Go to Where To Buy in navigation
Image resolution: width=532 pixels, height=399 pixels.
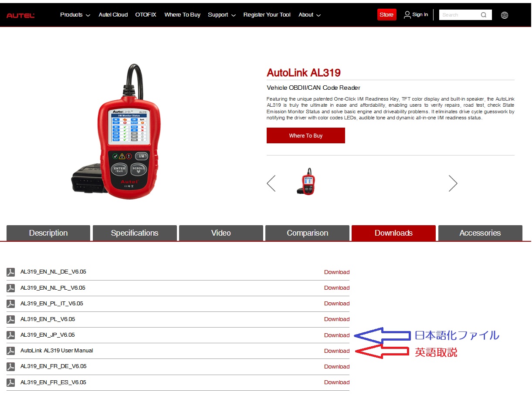point(182,15)
